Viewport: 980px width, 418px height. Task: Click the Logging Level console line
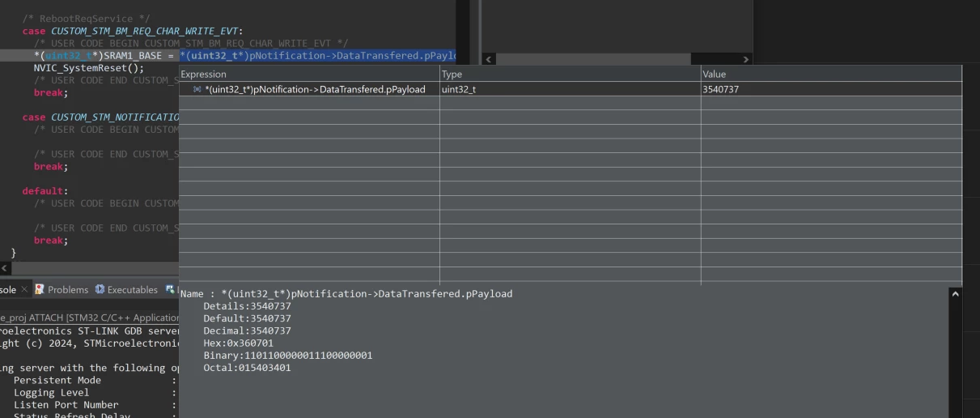(x=52, y=392)
